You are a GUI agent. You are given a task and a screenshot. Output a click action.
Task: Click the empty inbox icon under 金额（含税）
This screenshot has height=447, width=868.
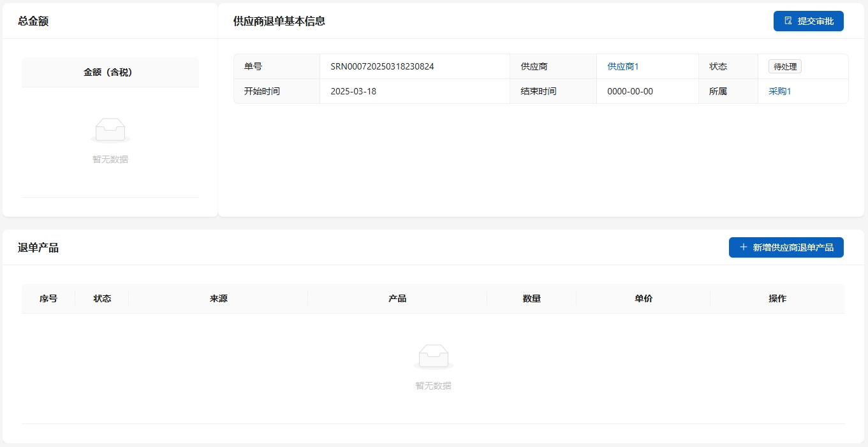(110, 130)
